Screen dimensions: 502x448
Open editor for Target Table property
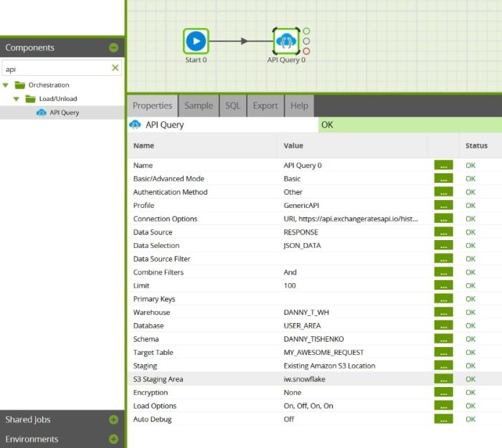point(443,352)
